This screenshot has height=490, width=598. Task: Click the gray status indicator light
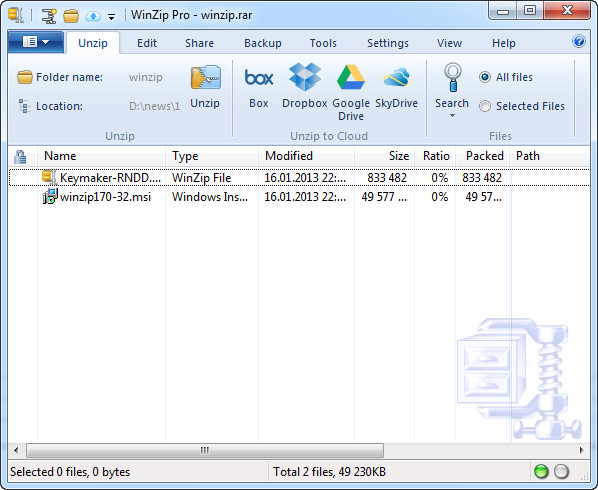[x=561, y=472]
